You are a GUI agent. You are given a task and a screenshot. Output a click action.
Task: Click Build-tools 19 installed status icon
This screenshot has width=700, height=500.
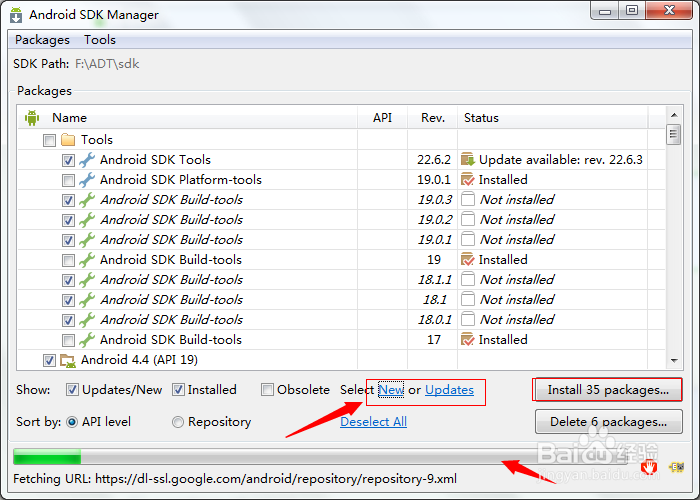tap(467, 259)
